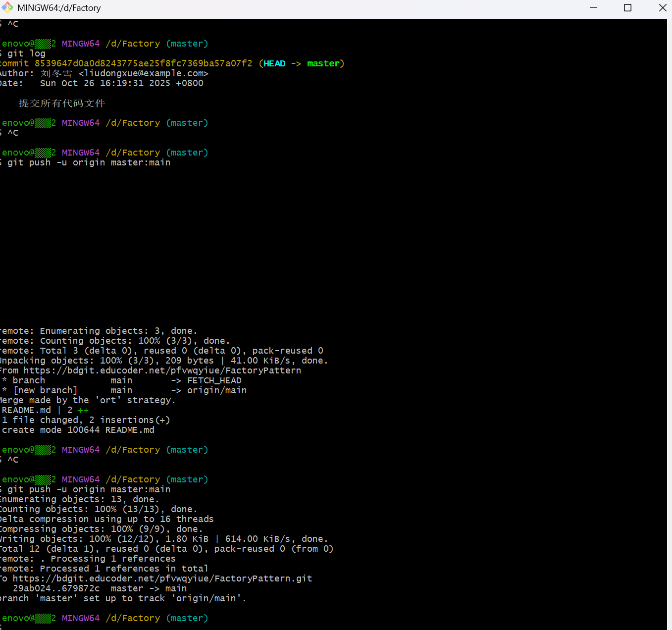This screenshot has width=672, height=630.
Task: Click the Git Bash icon in title bar
Action: (x=7, y=7)
